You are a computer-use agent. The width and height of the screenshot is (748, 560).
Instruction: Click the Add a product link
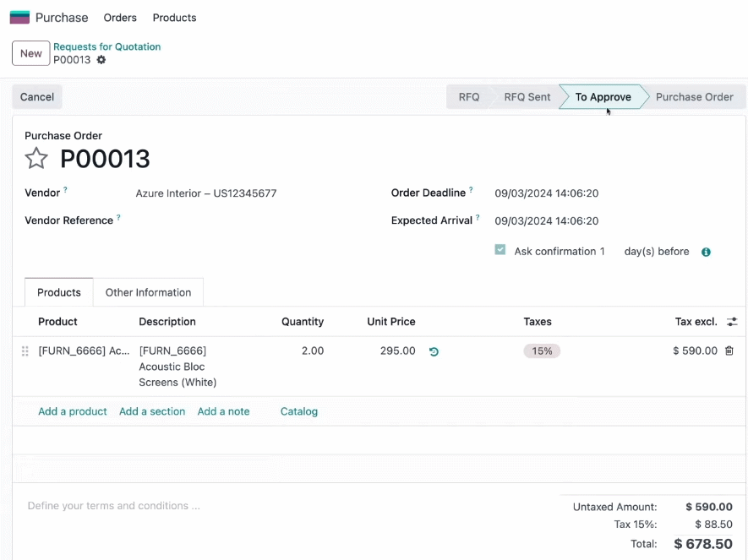pos(73,411)
